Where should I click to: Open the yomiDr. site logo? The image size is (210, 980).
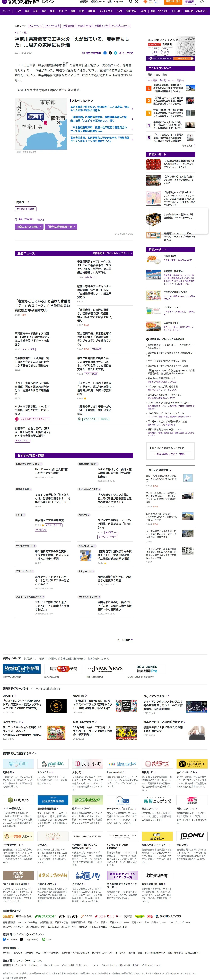(53, 764)
